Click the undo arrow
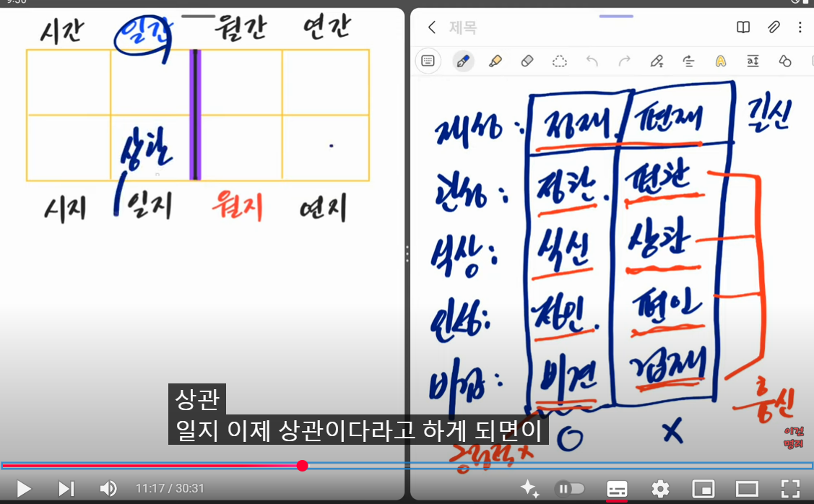 (x=592, y=61)
